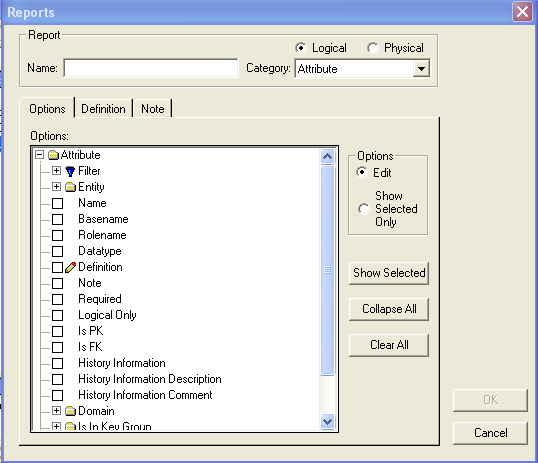Tick the Is PK checkbox
The width and height of the screenshot is (538, 463).
[57, 331]
